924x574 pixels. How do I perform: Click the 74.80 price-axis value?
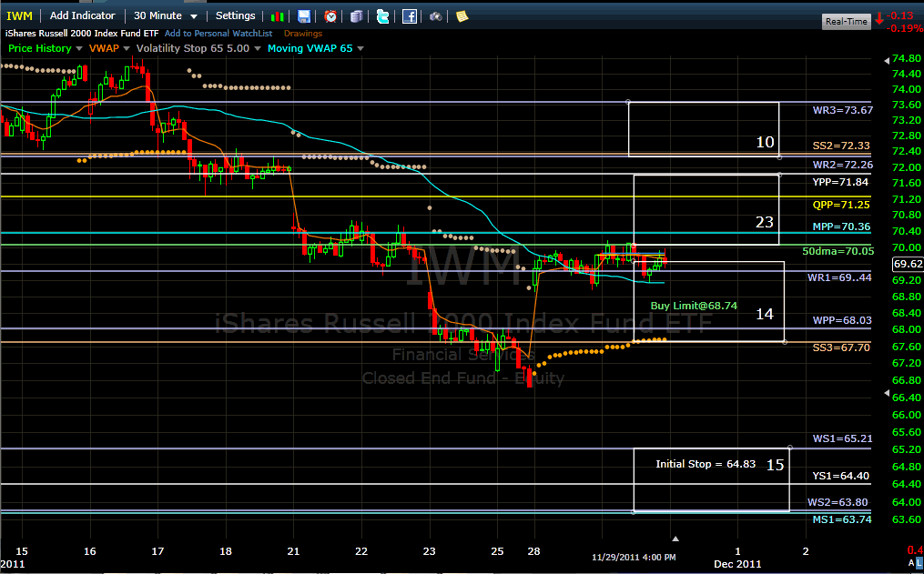click(x=907, y=58)
